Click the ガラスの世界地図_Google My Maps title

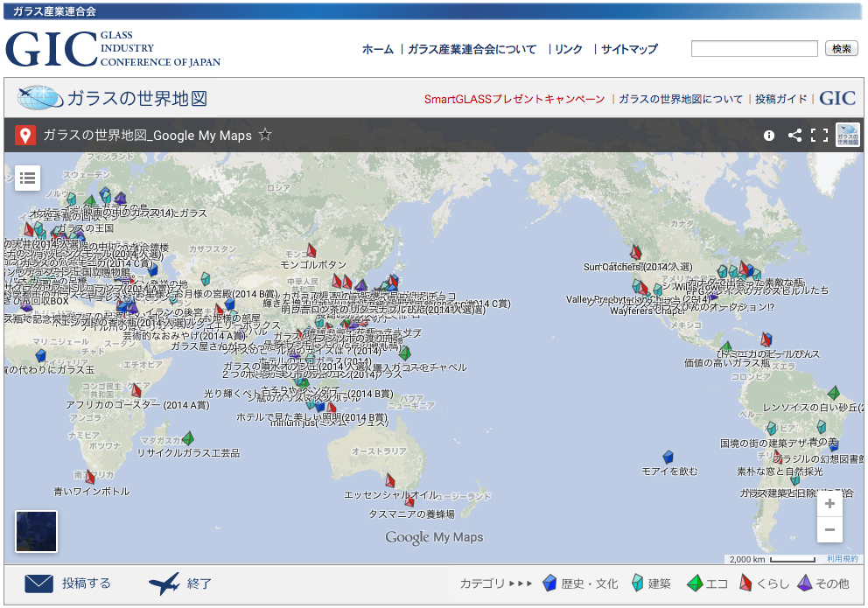(147, 135)
